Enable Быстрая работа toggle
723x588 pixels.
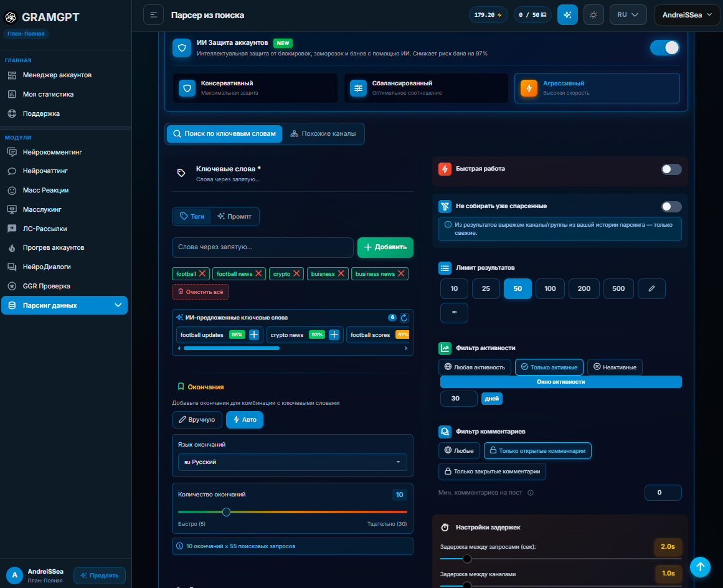671,169
